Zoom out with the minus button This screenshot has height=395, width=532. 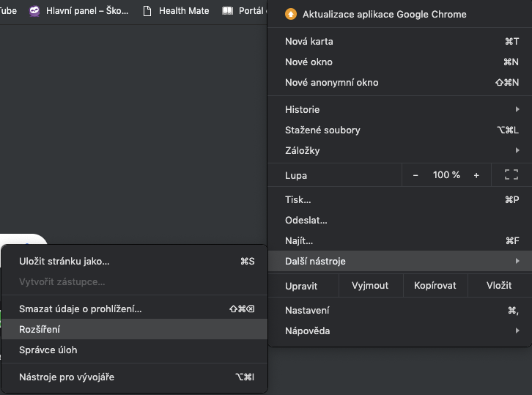(x=415, y=175)
